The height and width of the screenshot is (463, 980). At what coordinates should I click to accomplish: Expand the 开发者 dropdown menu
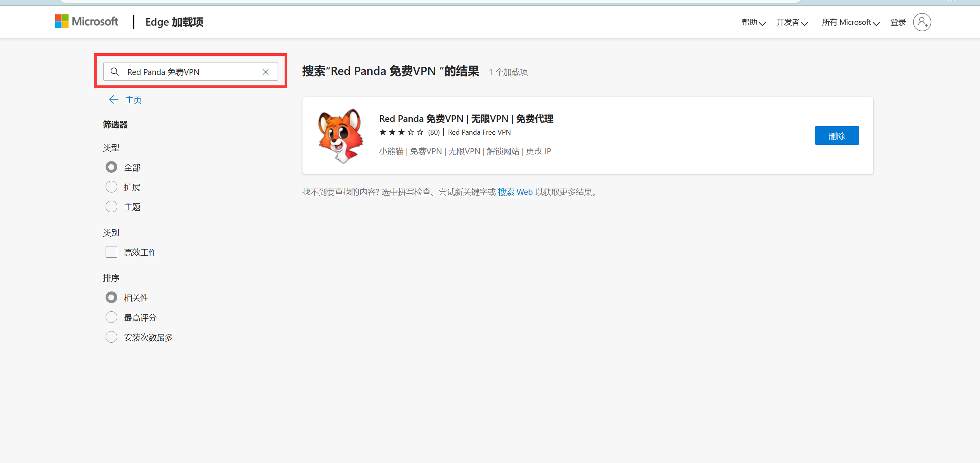click(792, 23)
